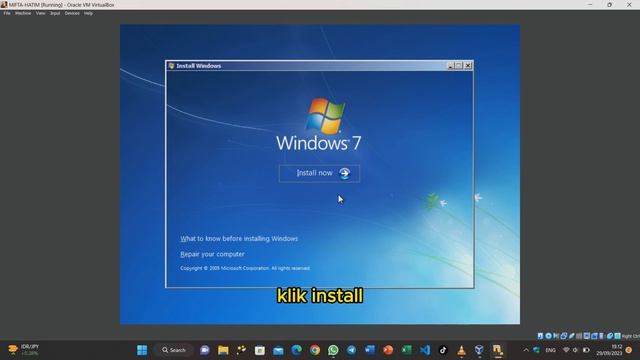The height and width of the screenshot is (360, 640).
Task: Click the battery tray icon
Action: click(x=586, y=350)
